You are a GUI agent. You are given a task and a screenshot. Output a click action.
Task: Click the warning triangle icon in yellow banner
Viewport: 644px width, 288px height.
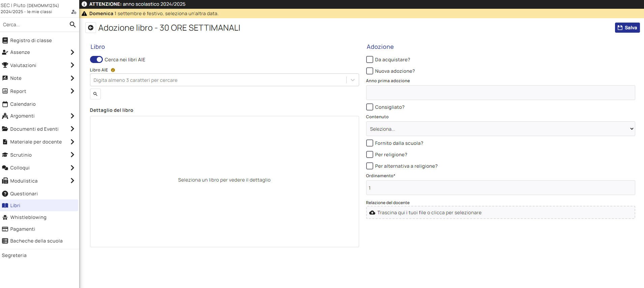[84, 13]
